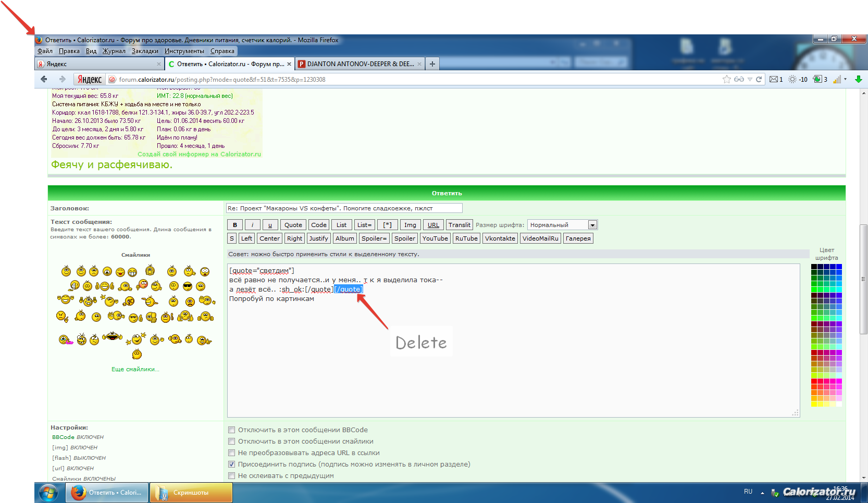Image resolution: width=868 pixels, height=503 pixels.
Task: Click the reload page icon
Action: 759,79
